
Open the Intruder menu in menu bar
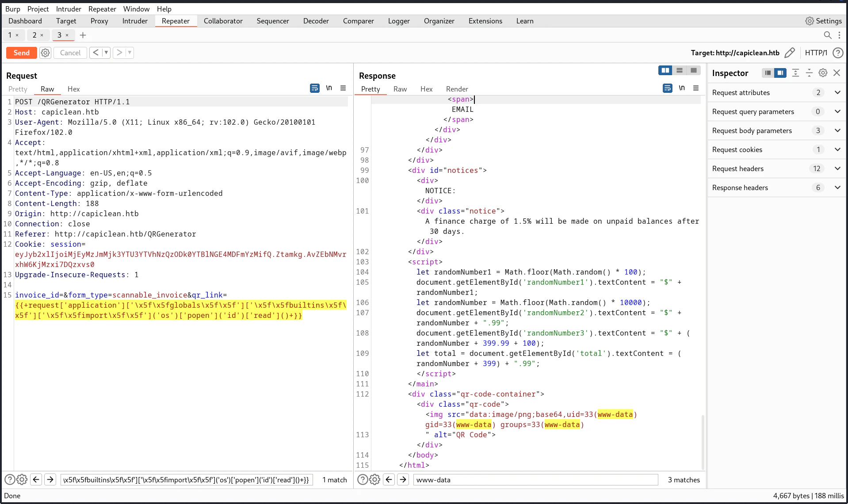click(x=69, y=9)
